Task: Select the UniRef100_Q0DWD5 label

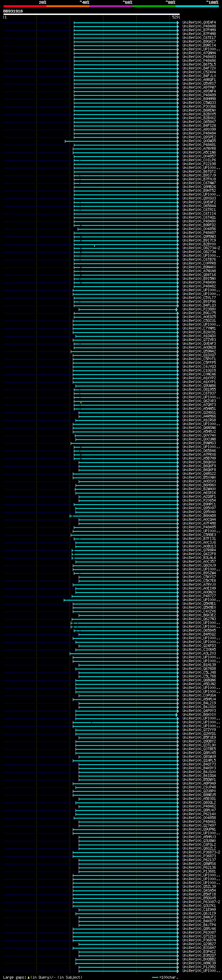Action: pos(199,141)
